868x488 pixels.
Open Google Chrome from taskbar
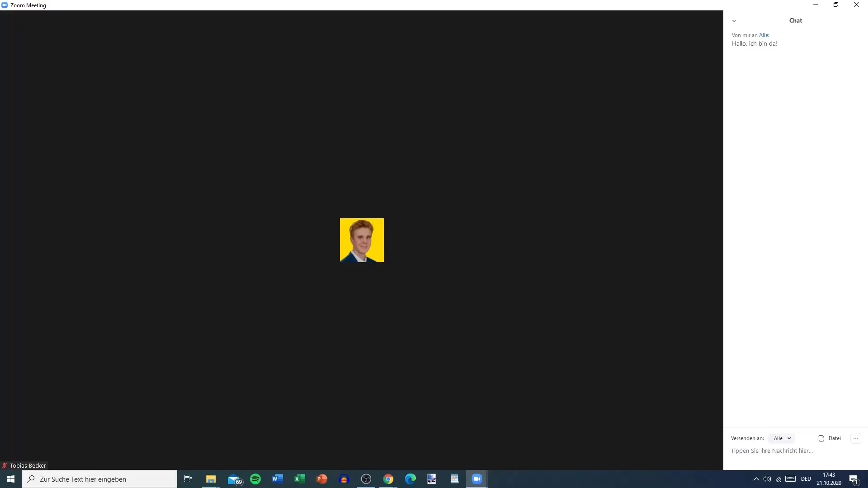(x=388, y=479)
